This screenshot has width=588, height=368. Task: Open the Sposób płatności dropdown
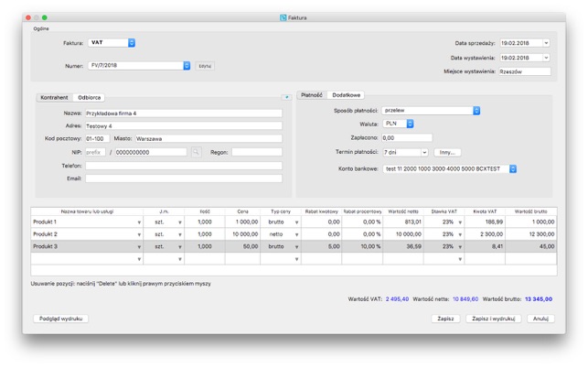(x=476, y=111)
